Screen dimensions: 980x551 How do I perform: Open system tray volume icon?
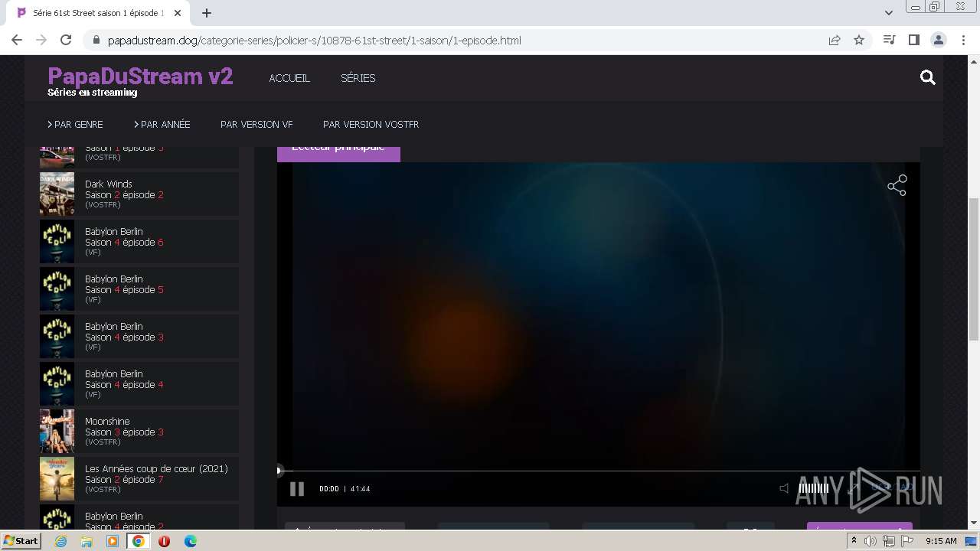[871, 541]
